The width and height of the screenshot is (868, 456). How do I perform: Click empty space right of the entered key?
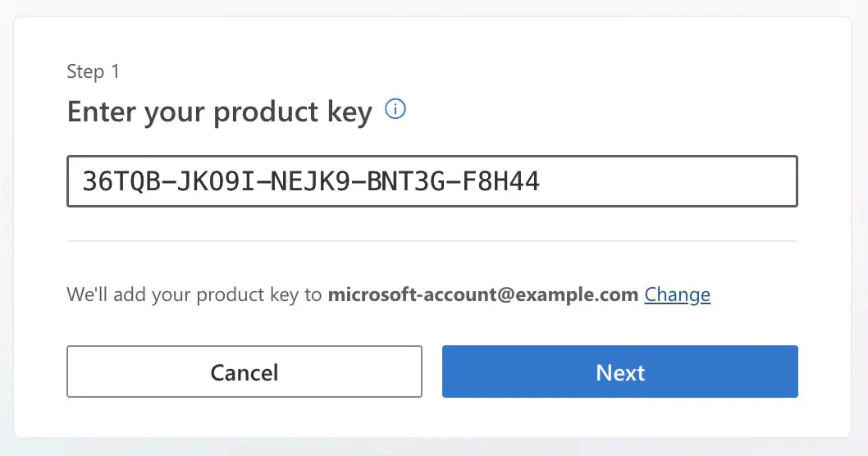(673, 181)
